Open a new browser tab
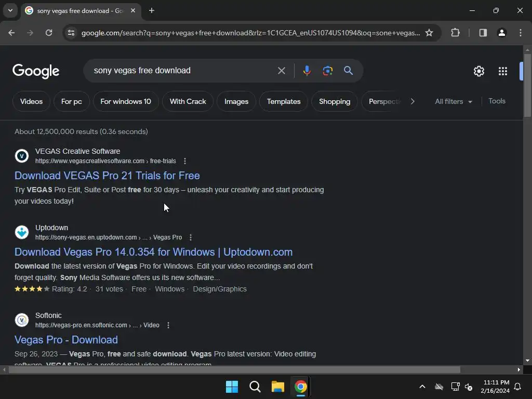Image resolution: width=532 pixels, height=399 pixels. click(x=152, y=10)
